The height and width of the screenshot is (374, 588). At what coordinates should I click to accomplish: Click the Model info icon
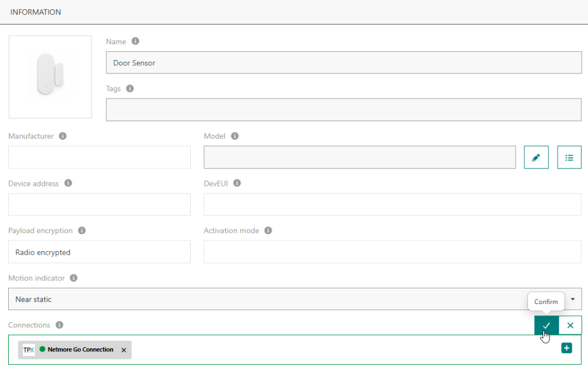235,136
